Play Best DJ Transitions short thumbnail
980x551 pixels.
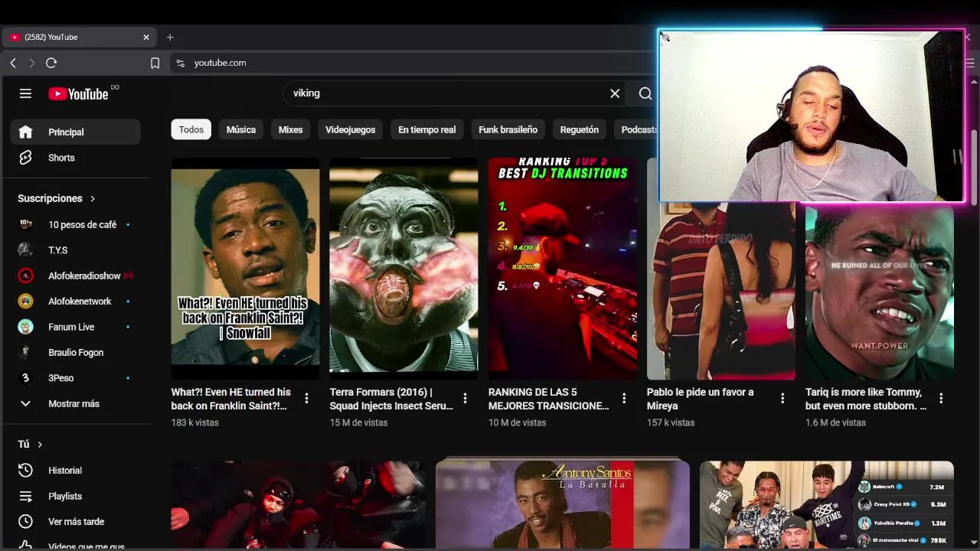(563, 268)
